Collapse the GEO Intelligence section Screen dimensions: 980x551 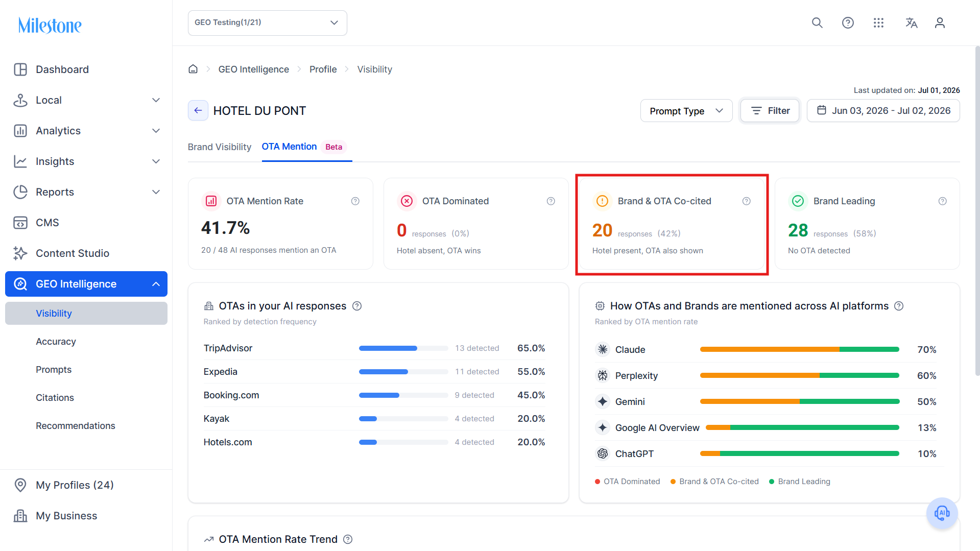coord(86,284)
